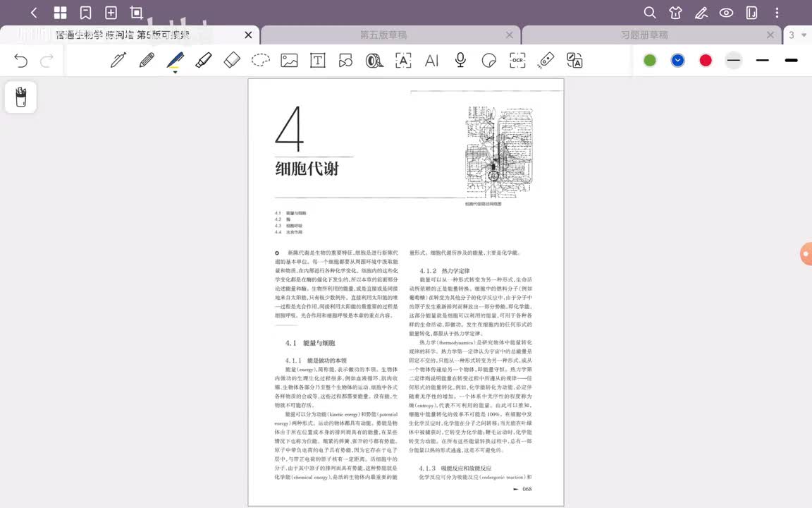Choose the green pen color
This screenshot has width=812, height=508.
[650, 60]
